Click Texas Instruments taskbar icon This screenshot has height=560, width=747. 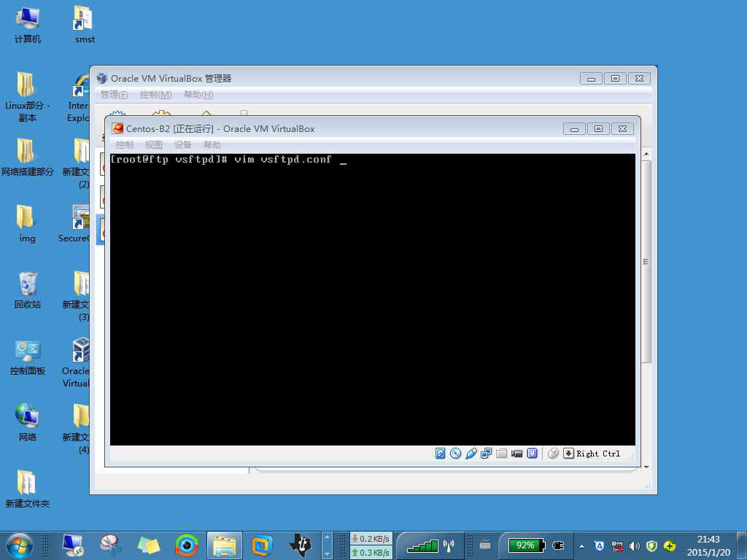coord(300,545)
